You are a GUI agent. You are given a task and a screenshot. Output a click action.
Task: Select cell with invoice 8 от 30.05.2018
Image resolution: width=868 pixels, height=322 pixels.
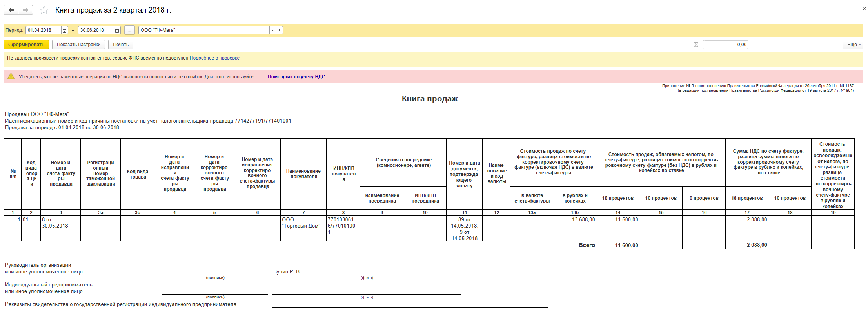pos(61,228)
